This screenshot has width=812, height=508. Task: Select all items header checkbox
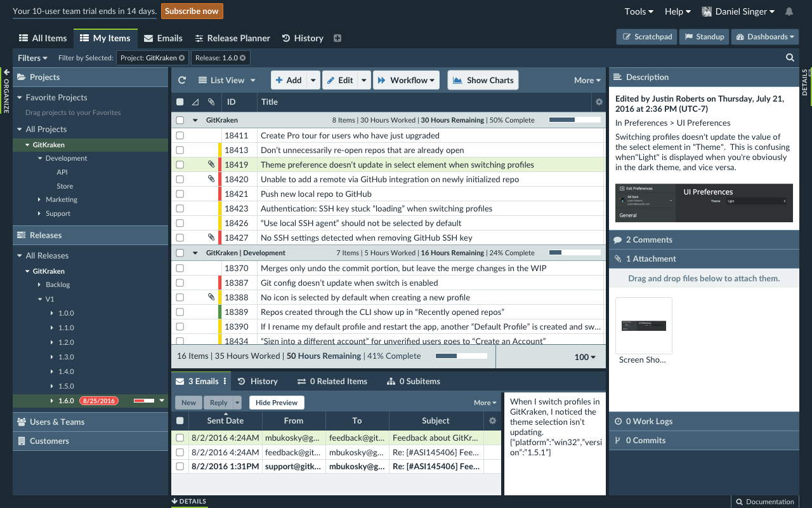coord(180,102)
